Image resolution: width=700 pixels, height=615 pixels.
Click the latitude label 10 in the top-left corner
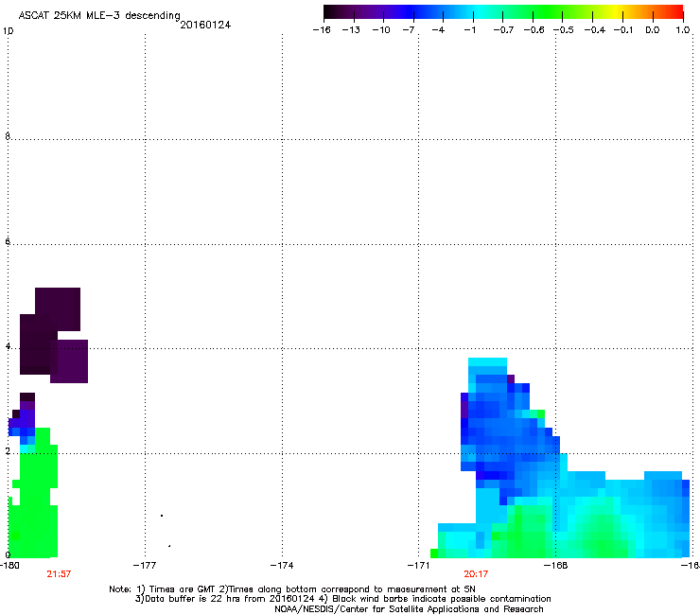pyautogui.click(x=8, y=31)
